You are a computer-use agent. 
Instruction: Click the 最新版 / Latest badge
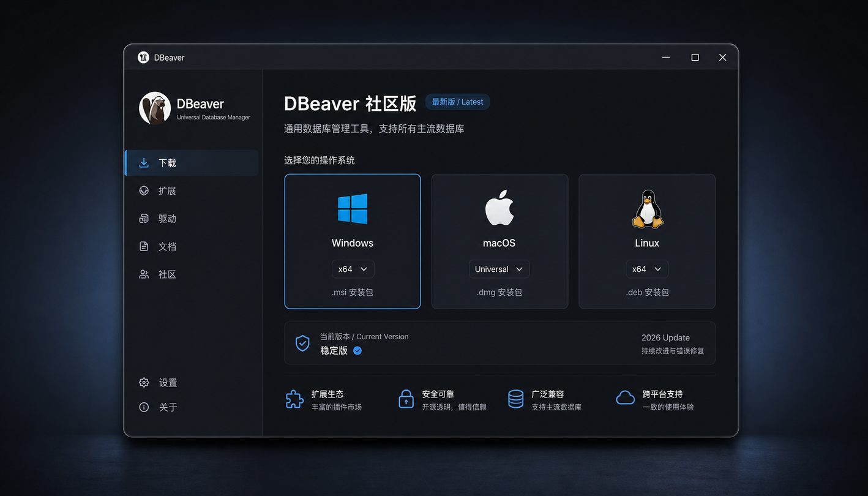[x=458, y=102]
